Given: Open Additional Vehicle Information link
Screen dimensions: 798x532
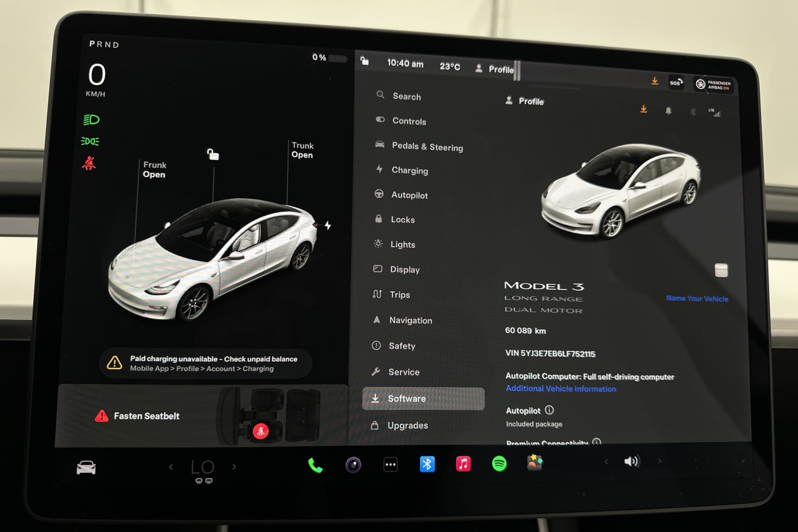Looking at the screenshot, I should (x=561, y=388).
